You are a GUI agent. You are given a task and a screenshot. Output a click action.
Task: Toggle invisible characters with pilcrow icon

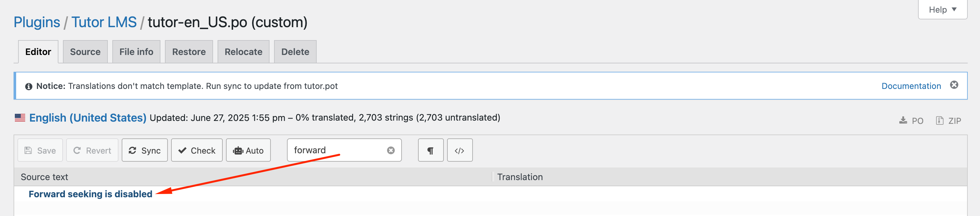(x=431, y=150)
